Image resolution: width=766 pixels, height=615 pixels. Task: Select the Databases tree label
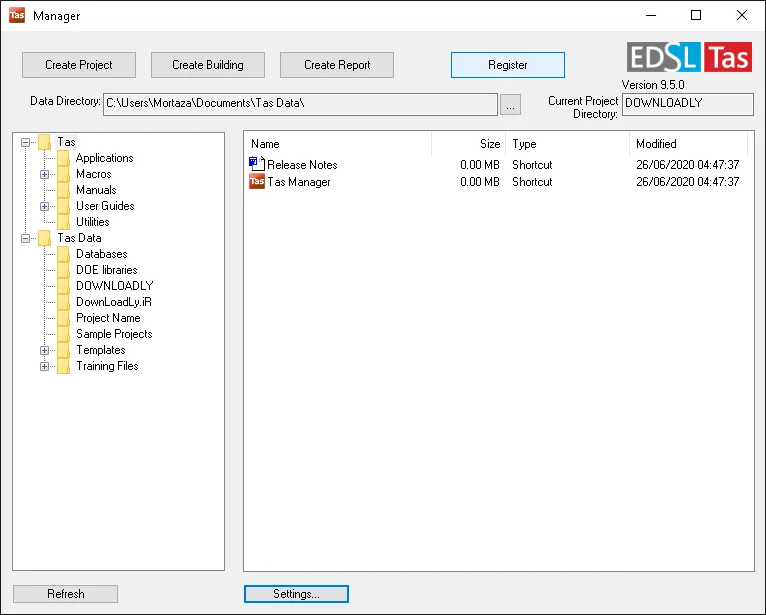tap(102, 254)
